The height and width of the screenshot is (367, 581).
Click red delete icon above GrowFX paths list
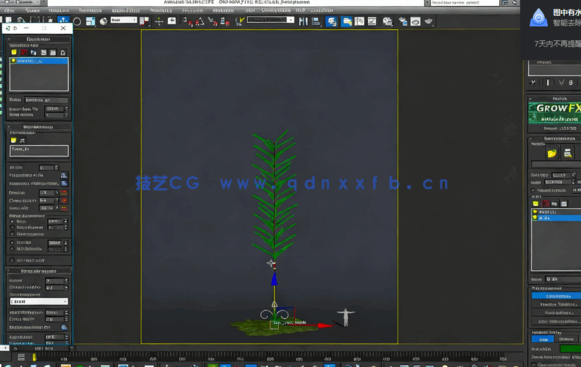(x=545, y=204)
